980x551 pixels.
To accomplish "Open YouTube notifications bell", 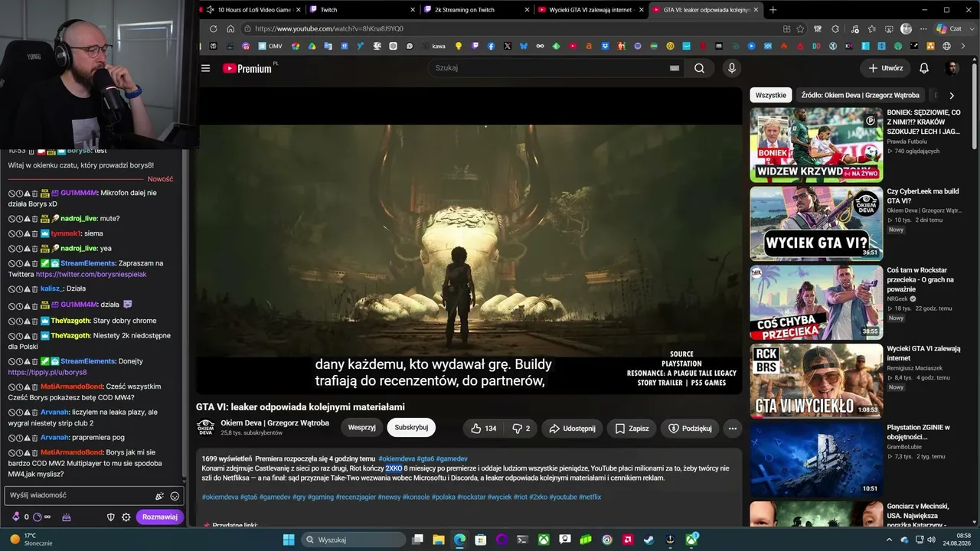I will pyautogui.click(x=924, y=68).
